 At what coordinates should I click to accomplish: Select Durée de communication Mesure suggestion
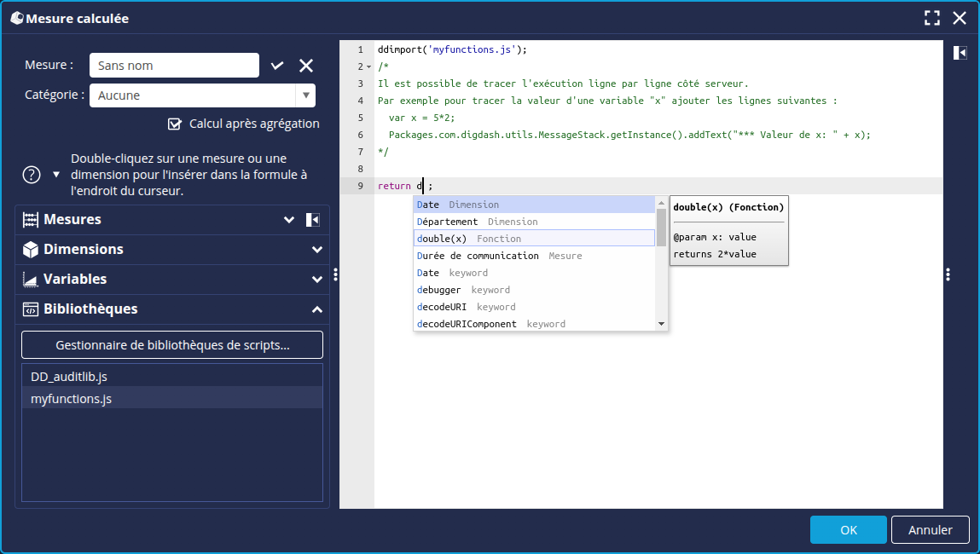click(x=535, y=256)
